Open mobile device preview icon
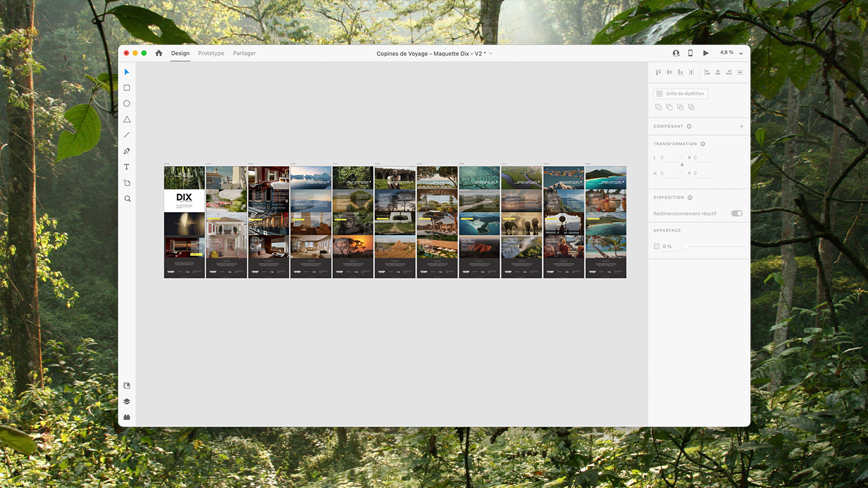Image resolution: width=868 pixels, height=488 pixels. [691, 53]
